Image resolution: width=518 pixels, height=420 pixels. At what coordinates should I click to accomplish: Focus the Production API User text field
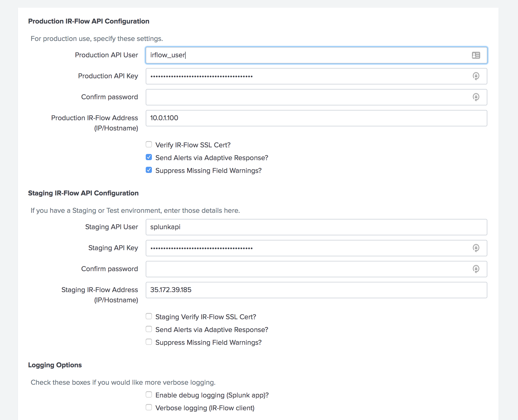[307, 55]
